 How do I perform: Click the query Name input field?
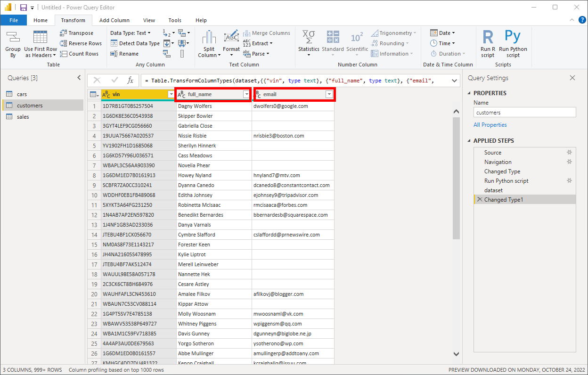coord(525,112)
